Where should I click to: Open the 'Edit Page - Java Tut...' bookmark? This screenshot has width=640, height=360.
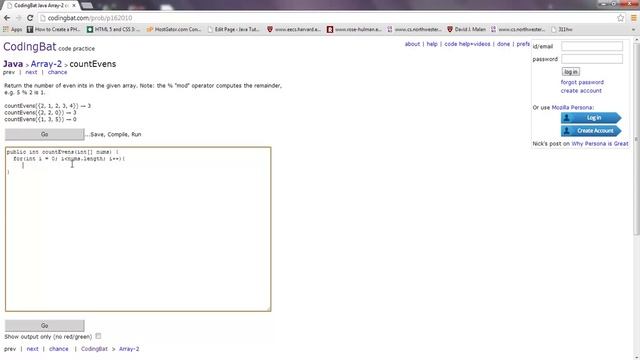pos(233,29)
